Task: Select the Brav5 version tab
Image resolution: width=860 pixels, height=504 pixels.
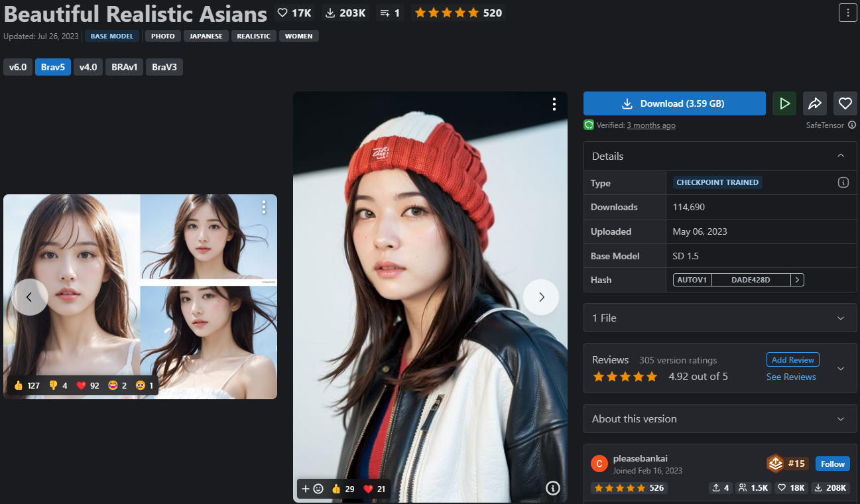Action: tap(53, 67)
